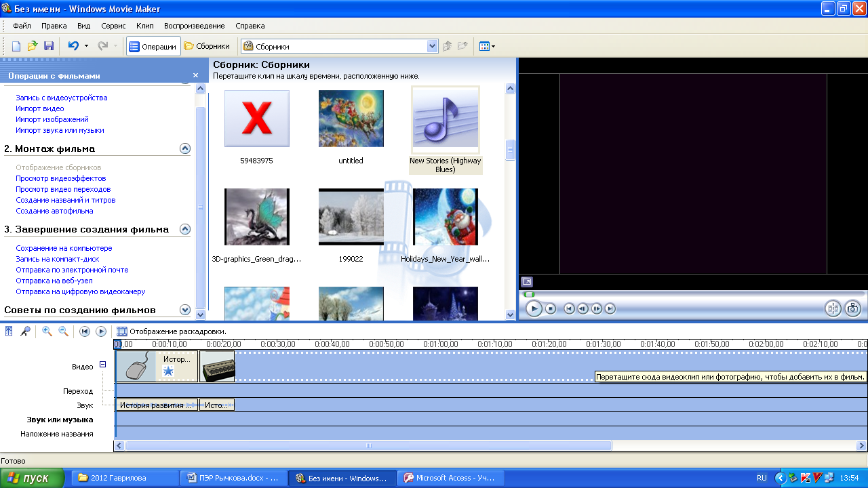Rewind the timeline button
The width and height of the screenshot is (868, 488).
click(85, 331)
